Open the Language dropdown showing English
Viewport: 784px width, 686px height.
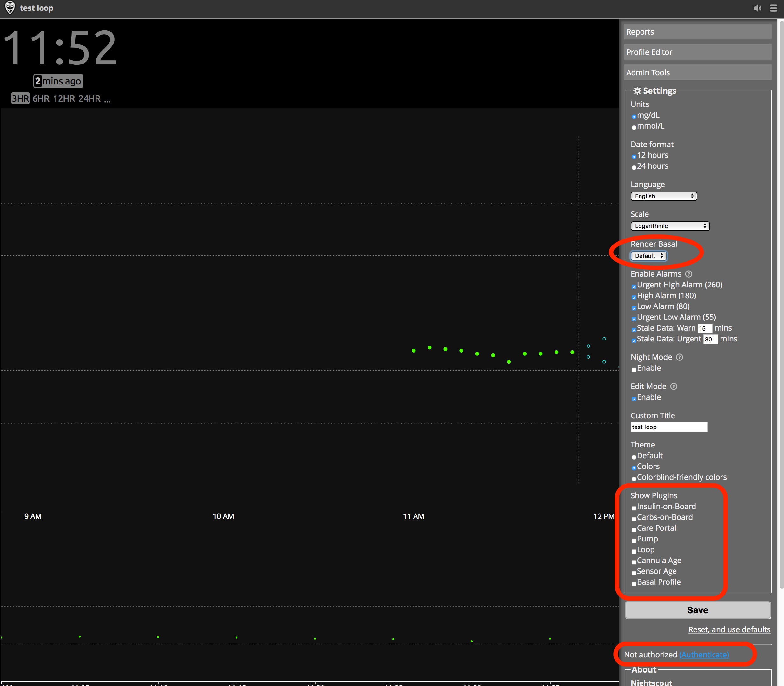pyautogui.click(x=663, y=196)
